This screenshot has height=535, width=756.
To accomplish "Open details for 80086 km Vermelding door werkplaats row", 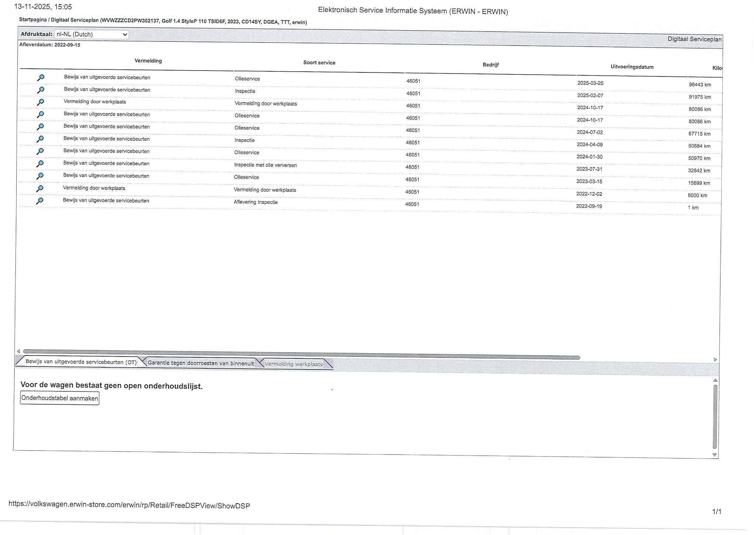I will click(41, 102).
